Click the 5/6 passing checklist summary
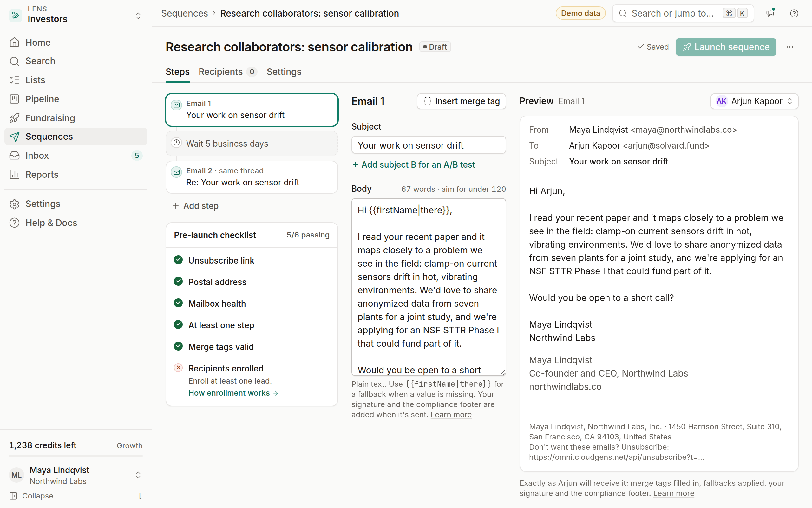Screen dimensions: 812x508 tap(308, 235)
